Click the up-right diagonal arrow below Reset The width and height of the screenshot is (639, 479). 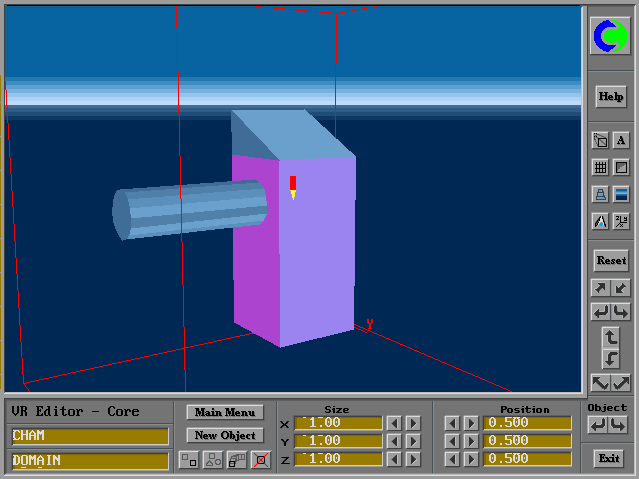click(x=600, y=288)
